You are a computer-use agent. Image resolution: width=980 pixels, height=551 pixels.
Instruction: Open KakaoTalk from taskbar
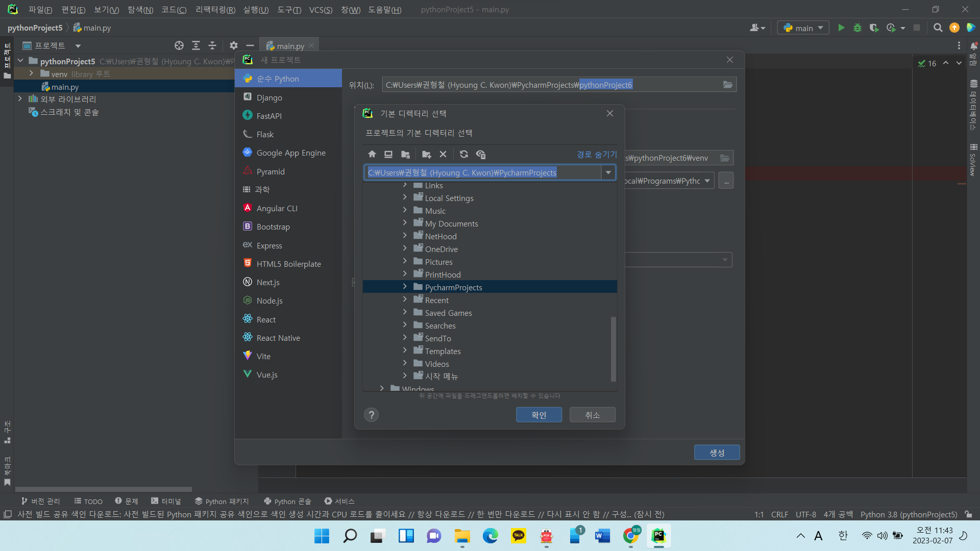pyautogui.click(x=519, y=536)
